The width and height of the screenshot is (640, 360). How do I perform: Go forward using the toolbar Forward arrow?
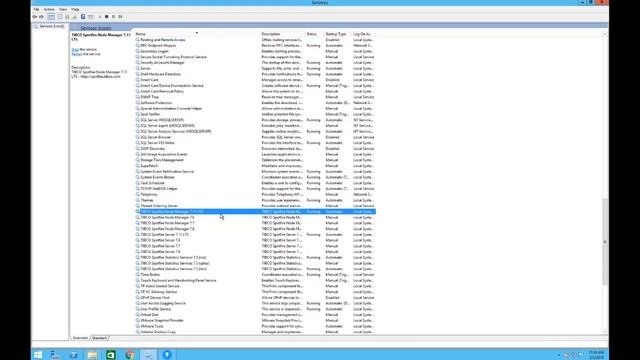[x=41, y=17]
